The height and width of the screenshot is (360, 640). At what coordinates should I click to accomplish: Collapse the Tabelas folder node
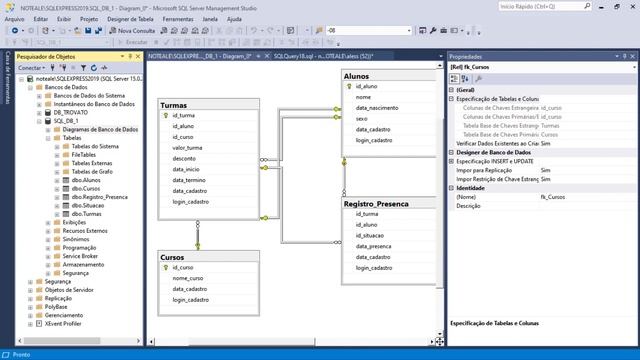48,138
